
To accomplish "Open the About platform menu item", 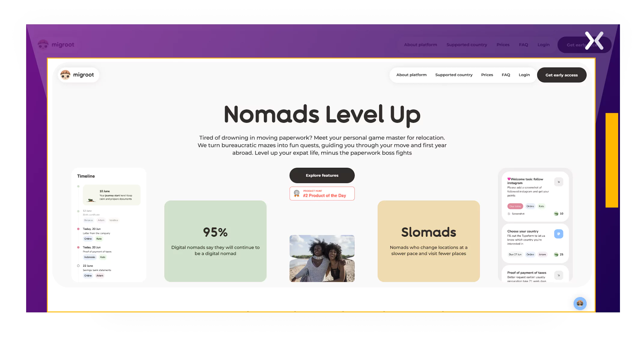I will (x=411, y=74).
